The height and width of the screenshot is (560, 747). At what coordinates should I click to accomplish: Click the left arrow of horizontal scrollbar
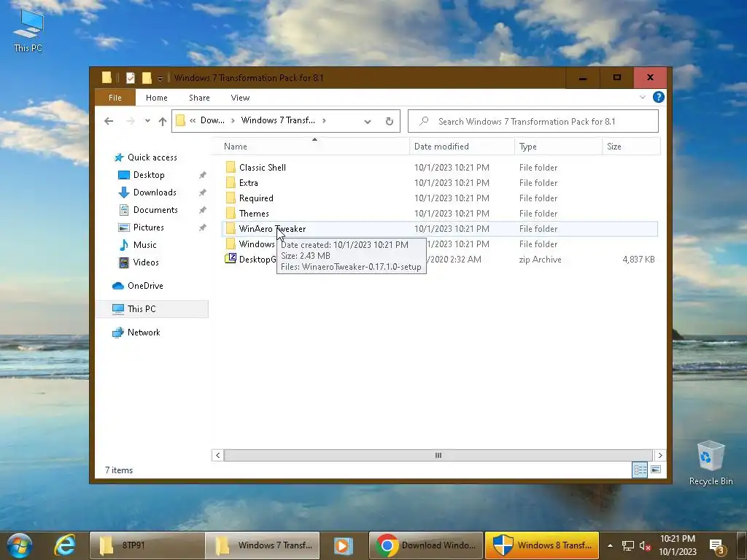point(217,455)
